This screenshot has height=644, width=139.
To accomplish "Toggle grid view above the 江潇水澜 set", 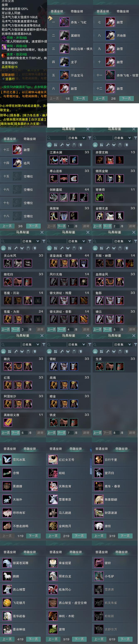I will [55, 145].
